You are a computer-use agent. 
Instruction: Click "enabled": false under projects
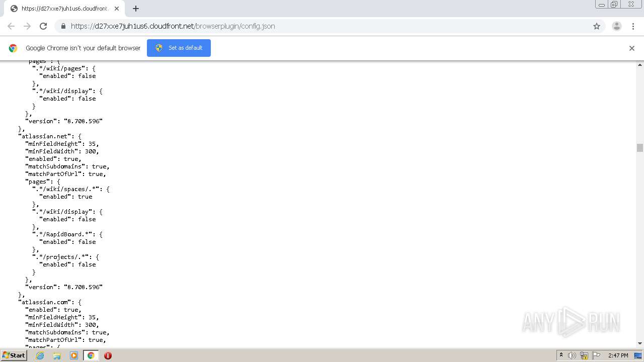coord(67,264)
